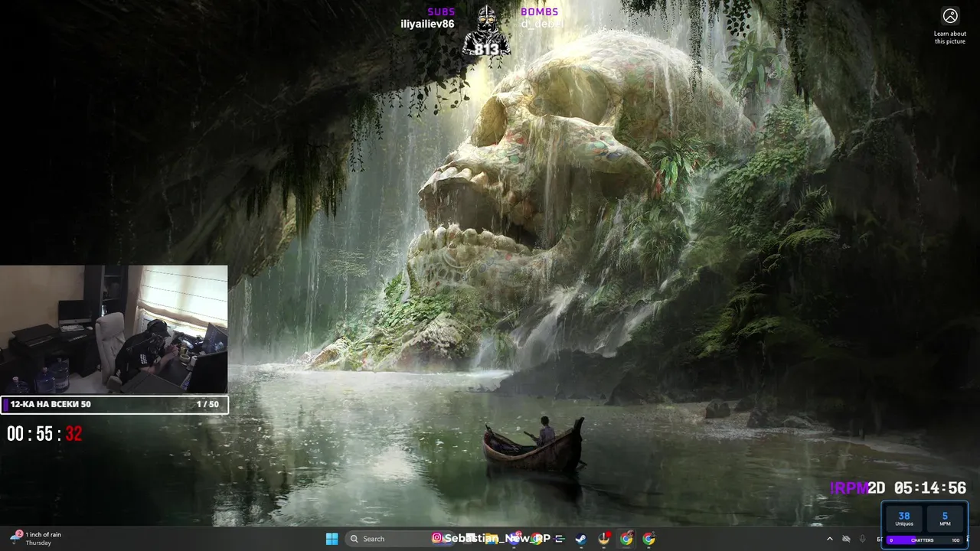Click the iliyailiev86 subscriber name
Image resolution: width=980 pixels, height=551 pixels.
point(427,24)
